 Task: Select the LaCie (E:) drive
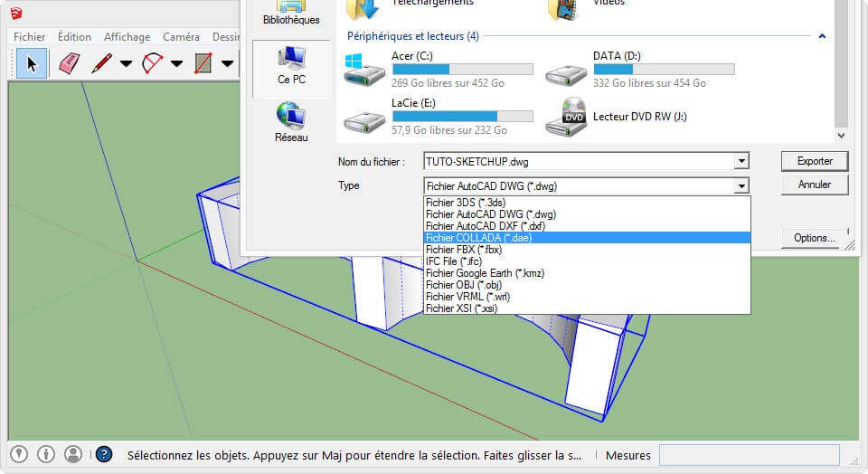pos(438,117)
